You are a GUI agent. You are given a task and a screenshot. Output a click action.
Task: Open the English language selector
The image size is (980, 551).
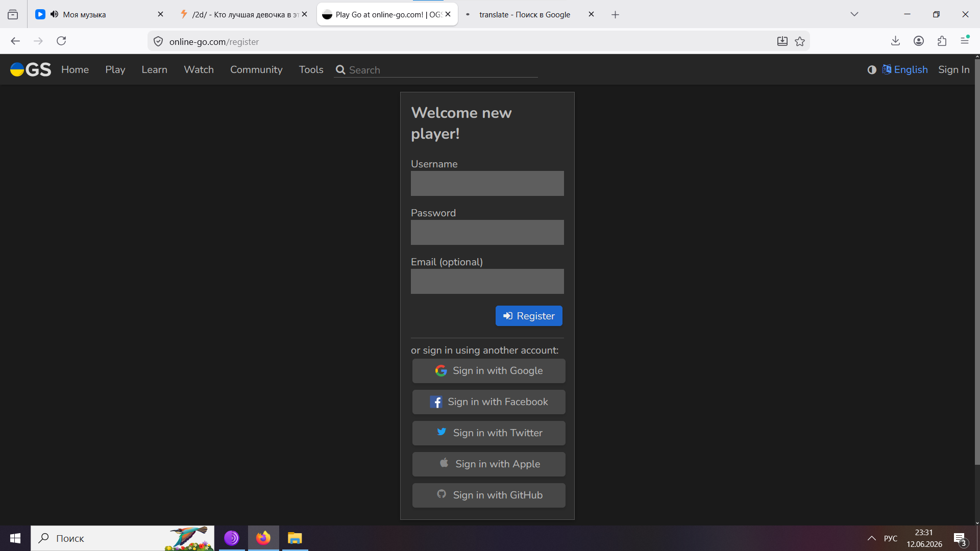pos(905,70)
